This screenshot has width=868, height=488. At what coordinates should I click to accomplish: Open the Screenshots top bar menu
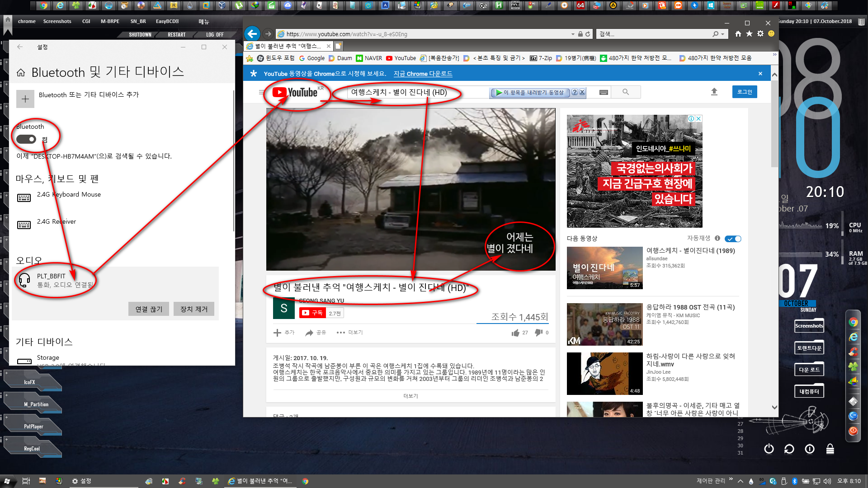click(57, 21)
